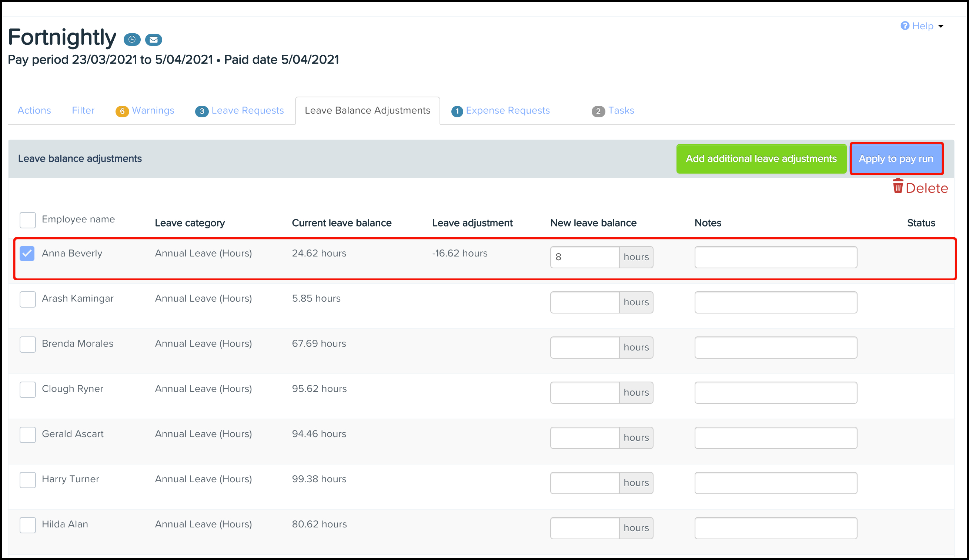Viewport: 969px width, 560px height.
Task: Click the Apply to pay run button
Action: click(897, 158)
